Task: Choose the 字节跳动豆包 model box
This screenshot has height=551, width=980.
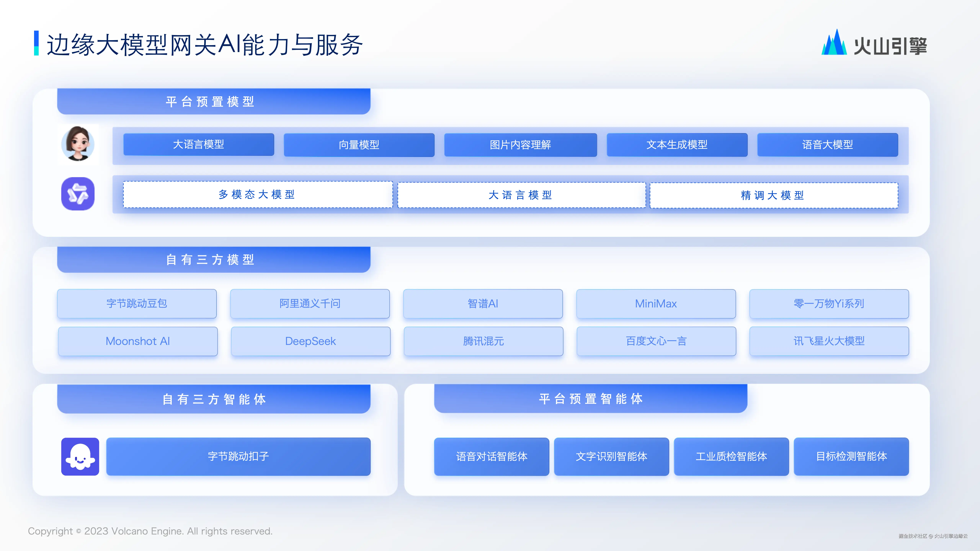Action: [137, 303]
